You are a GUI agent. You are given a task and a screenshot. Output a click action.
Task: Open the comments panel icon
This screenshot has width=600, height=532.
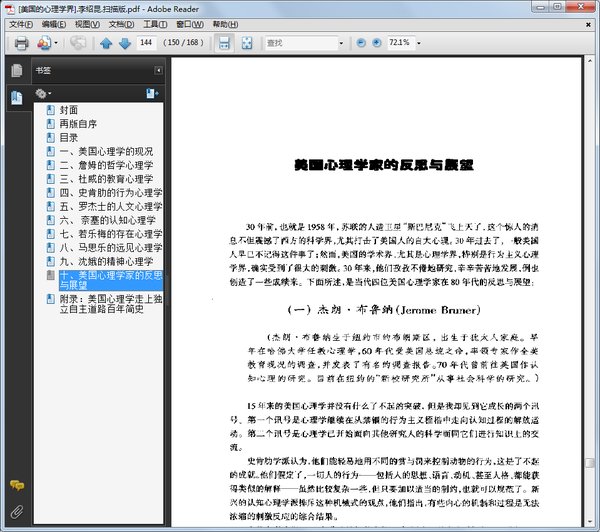tap(16, 485)
